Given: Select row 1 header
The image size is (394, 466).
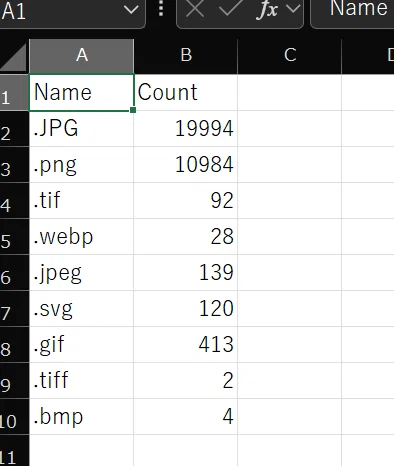Looking at the screenshot, I should pos(14,92).
